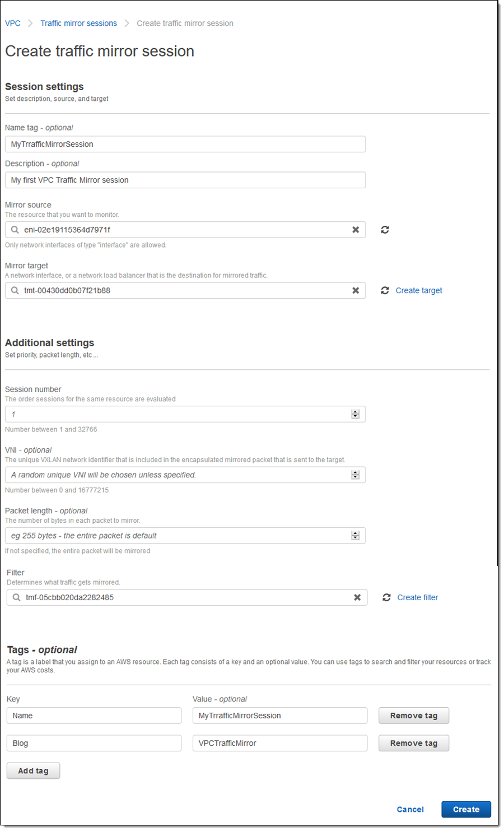Open the Create filter link

click(x=418, y=597)
